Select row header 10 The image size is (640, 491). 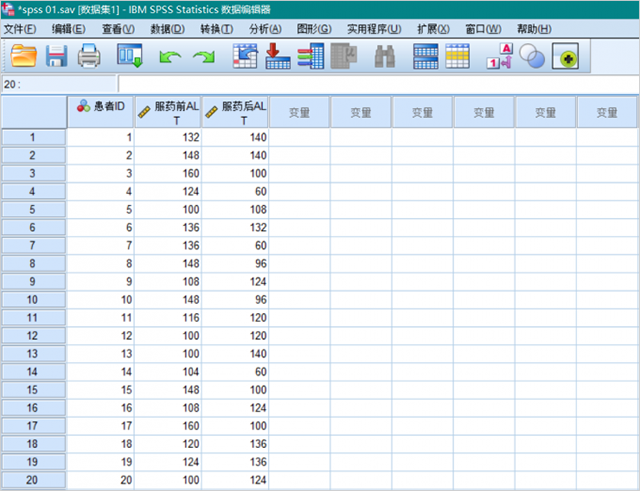tap(33, 300)
